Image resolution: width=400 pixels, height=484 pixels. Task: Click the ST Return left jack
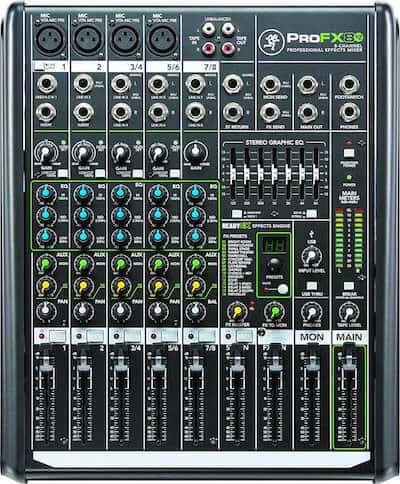233,84
